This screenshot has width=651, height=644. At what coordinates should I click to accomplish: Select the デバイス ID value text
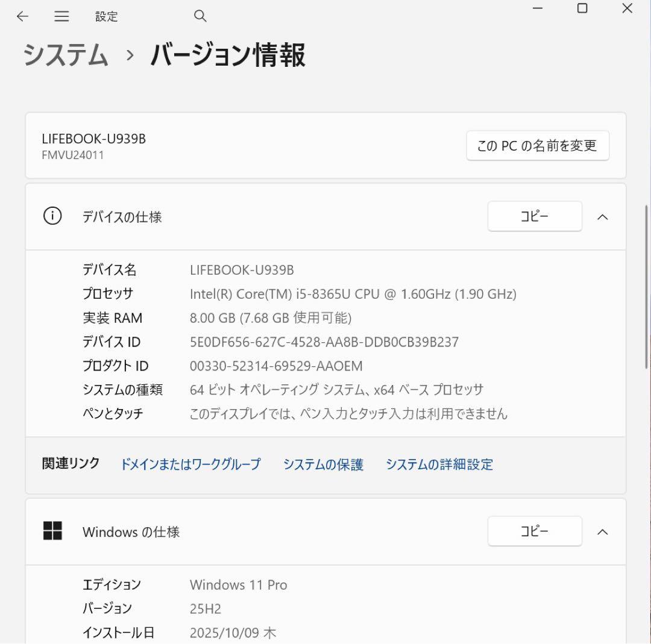[x=324, y=342]
